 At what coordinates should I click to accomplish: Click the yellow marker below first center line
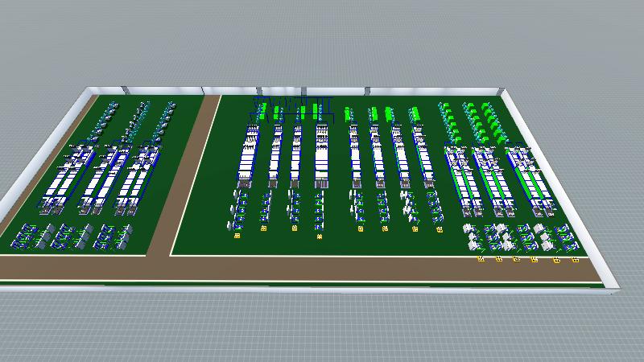(237, 236)
